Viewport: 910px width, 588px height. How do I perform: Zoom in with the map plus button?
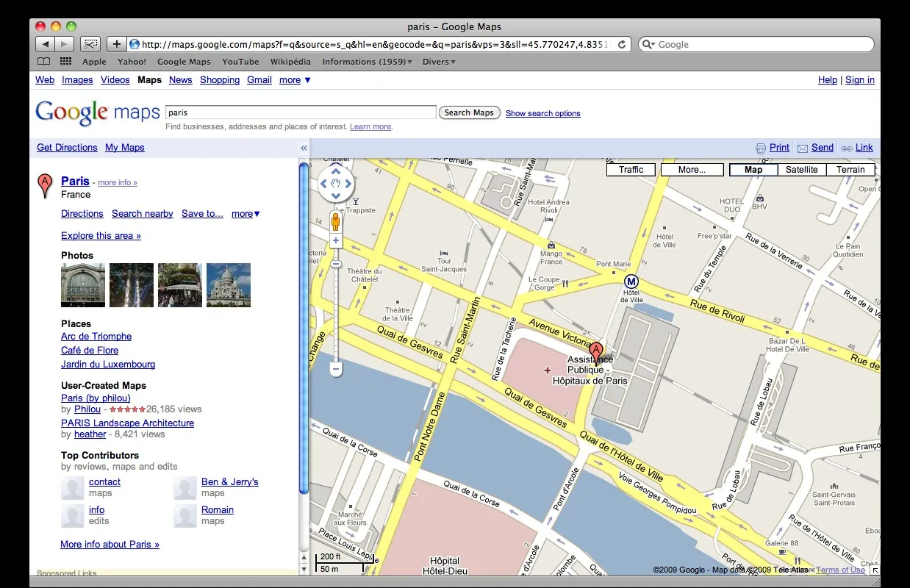tap(336, 240)
